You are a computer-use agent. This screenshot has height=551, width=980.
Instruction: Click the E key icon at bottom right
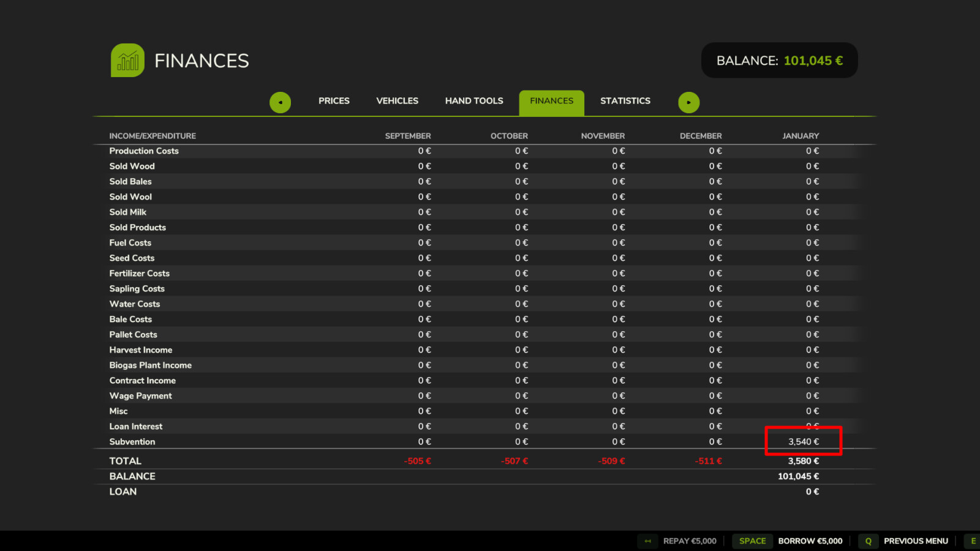point(973,541)
